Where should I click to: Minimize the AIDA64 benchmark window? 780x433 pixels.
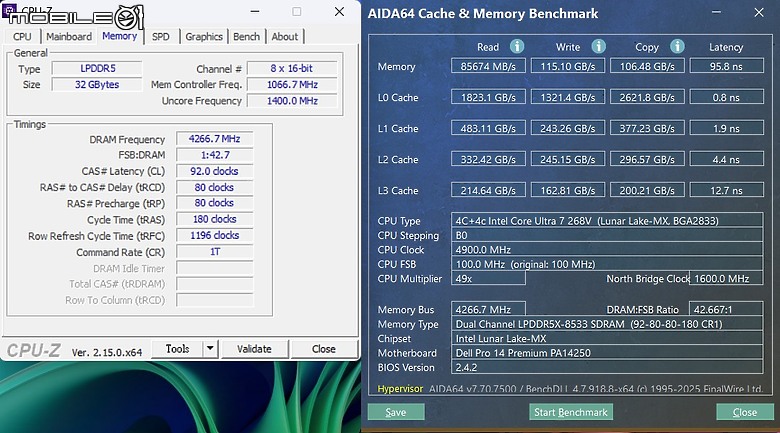point(716,12)
